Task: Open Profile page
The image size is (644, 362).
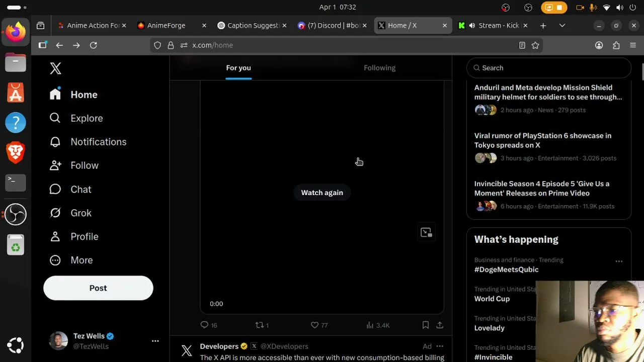Action: tap(74, 237)
